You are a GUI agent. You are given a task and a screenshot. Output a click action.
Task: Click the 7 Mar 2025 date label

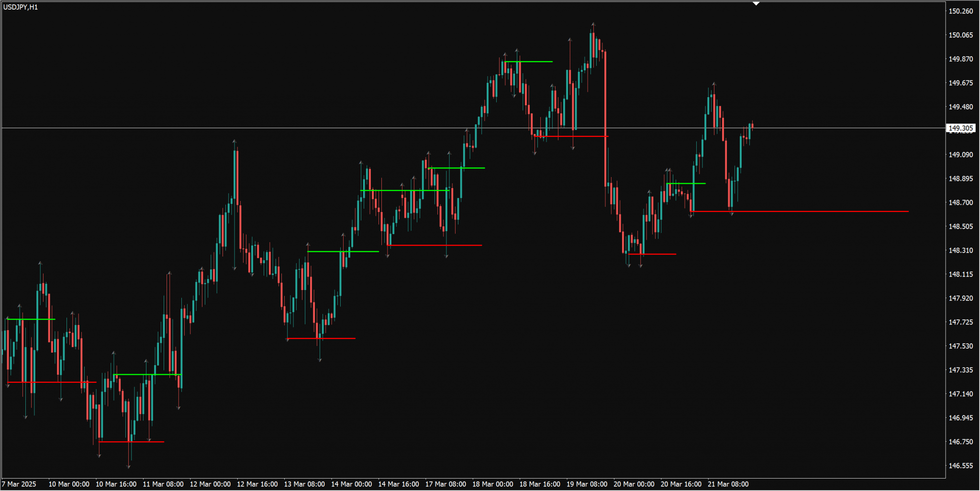[19, 484]
